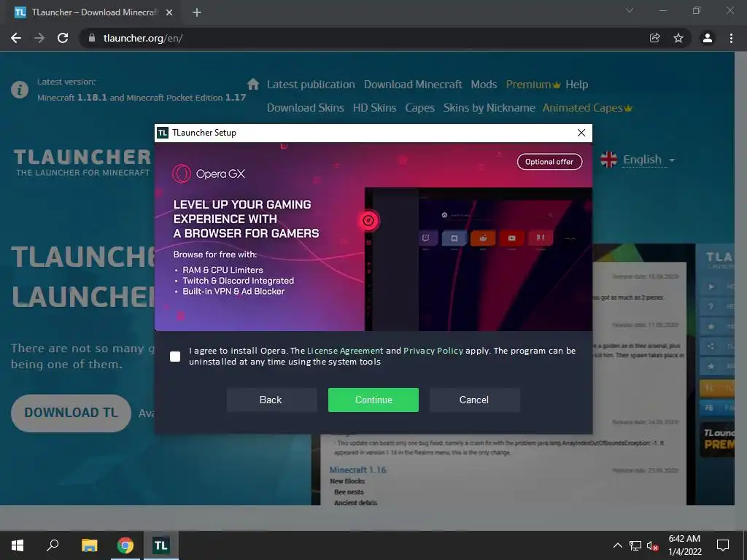Cancel the TLauncher Setup installer

point(474,400)
